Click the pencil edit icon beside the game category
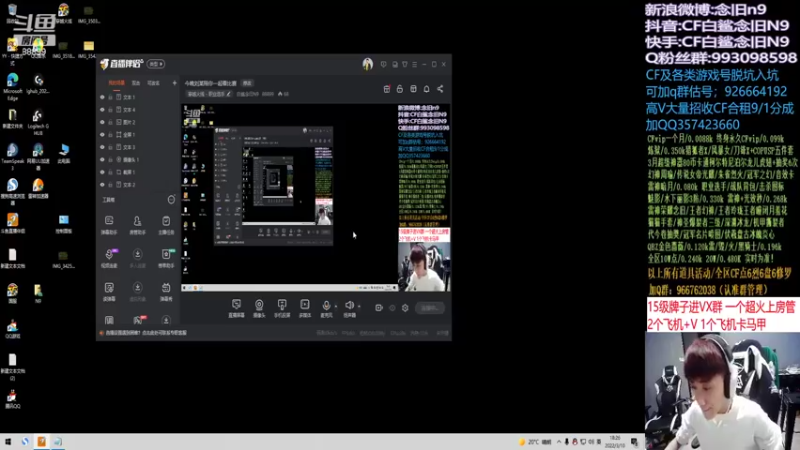Viewport: 800px width, 450px height. [229, 94]
